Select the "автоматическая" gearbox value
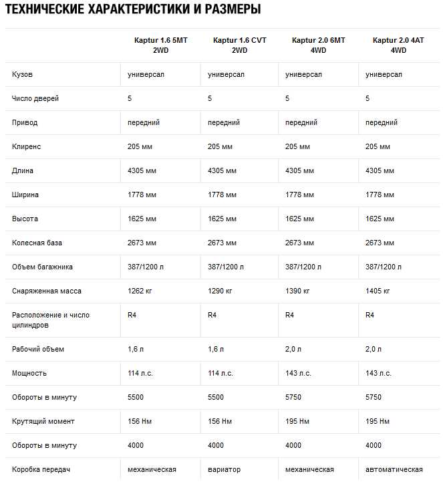 tap(394, 469)
